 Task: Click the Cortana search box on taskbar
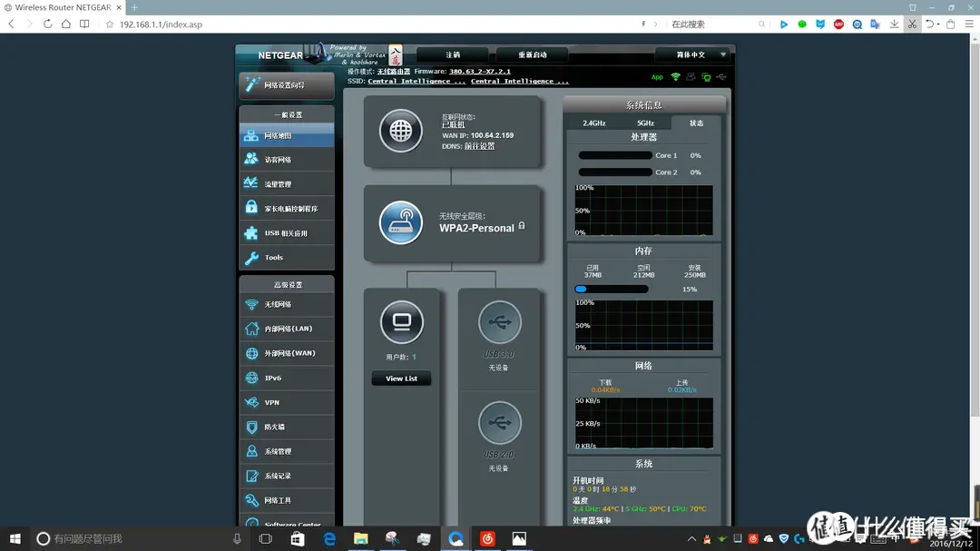[x=141, y=538]
